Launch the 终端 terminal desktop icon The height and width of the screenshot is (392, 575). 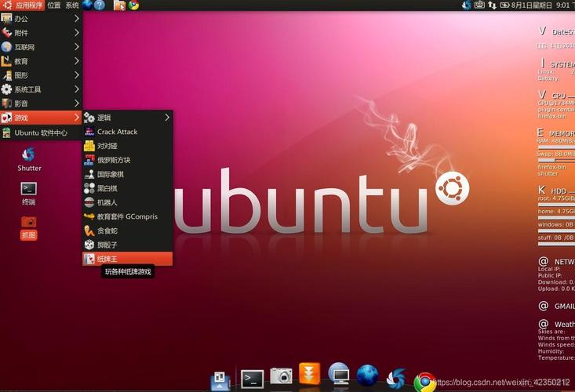[x=29, y=189]
